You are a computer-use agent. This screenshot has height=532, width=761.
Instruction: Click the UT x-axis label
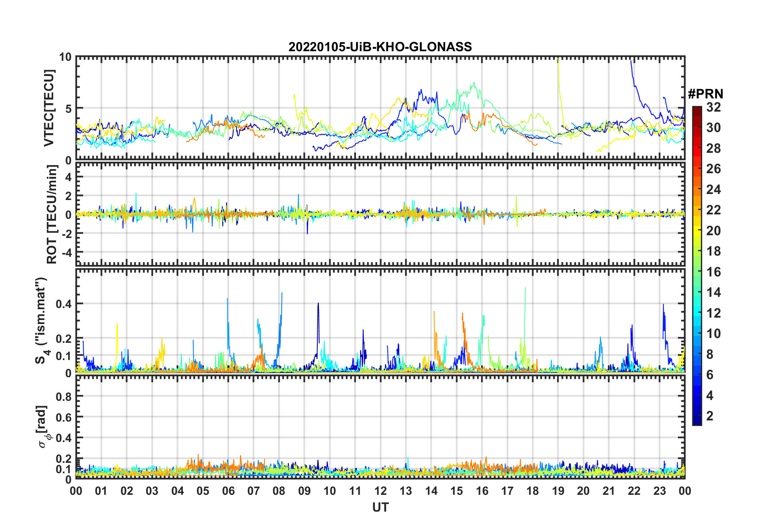[x=380, y=508]
